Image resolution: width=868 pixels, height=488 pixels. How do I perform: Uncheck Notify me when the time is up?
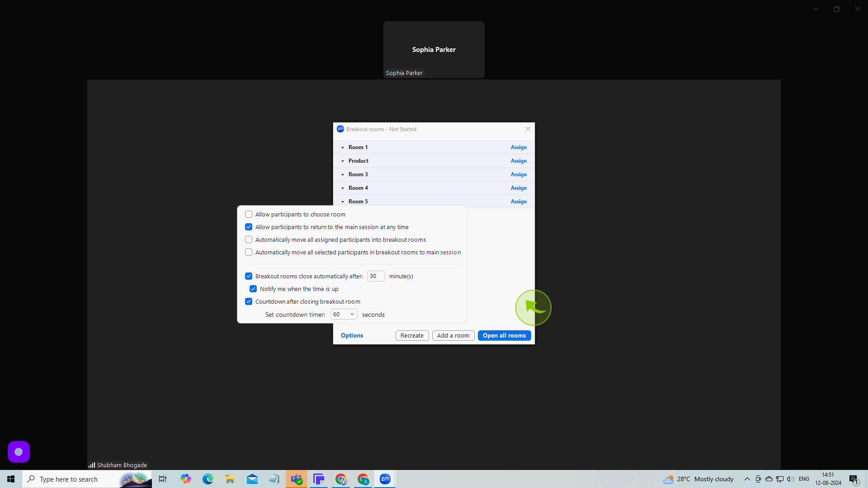(x=253, y=289)
